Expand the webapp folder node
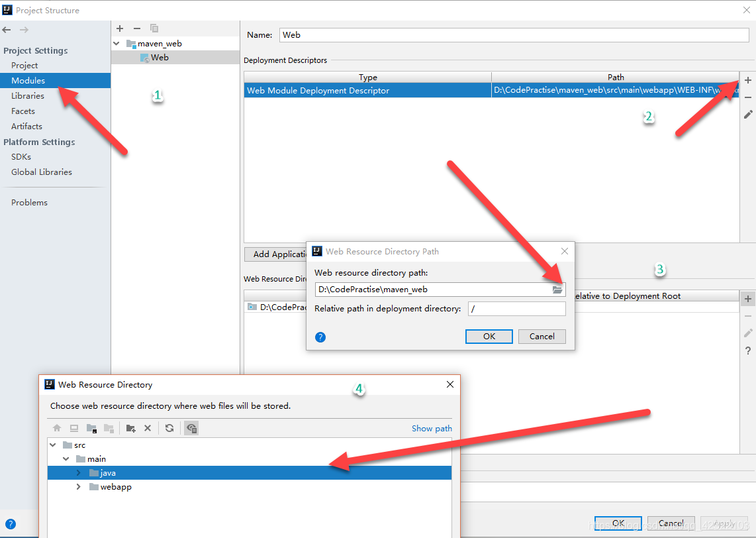The width and height of the screenshot is (756, 538). [79, 487]
